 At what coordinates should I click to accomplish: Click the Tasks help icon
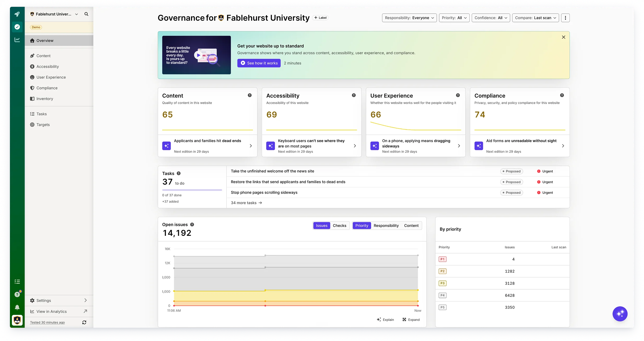(x=179, y=173)
